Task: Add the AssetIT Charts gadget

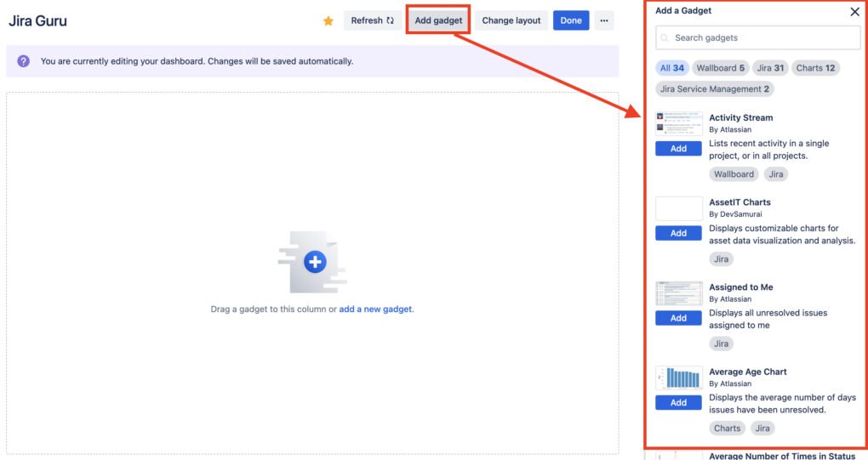Action: (678, 233)
